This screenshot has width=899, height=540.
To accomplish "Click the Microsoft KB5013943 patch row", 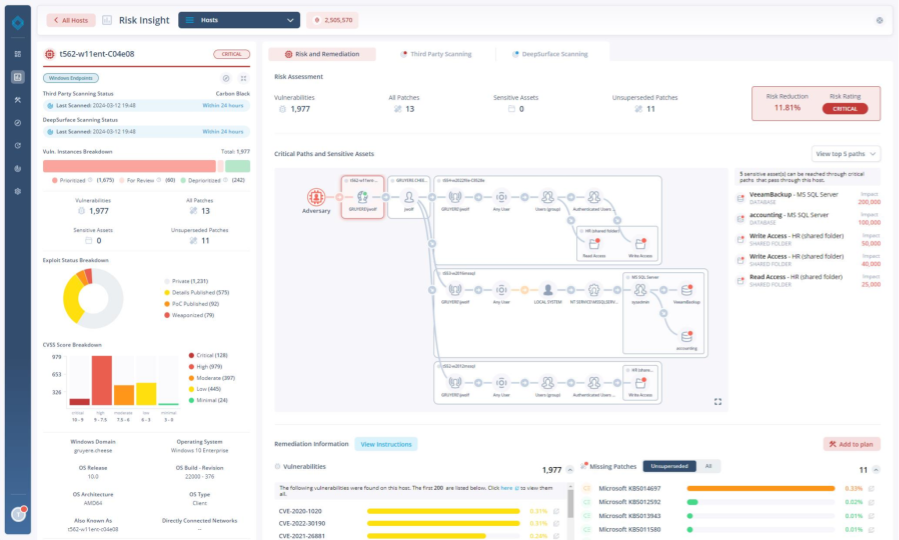I will pyautogui.click(x=730, y=516).
